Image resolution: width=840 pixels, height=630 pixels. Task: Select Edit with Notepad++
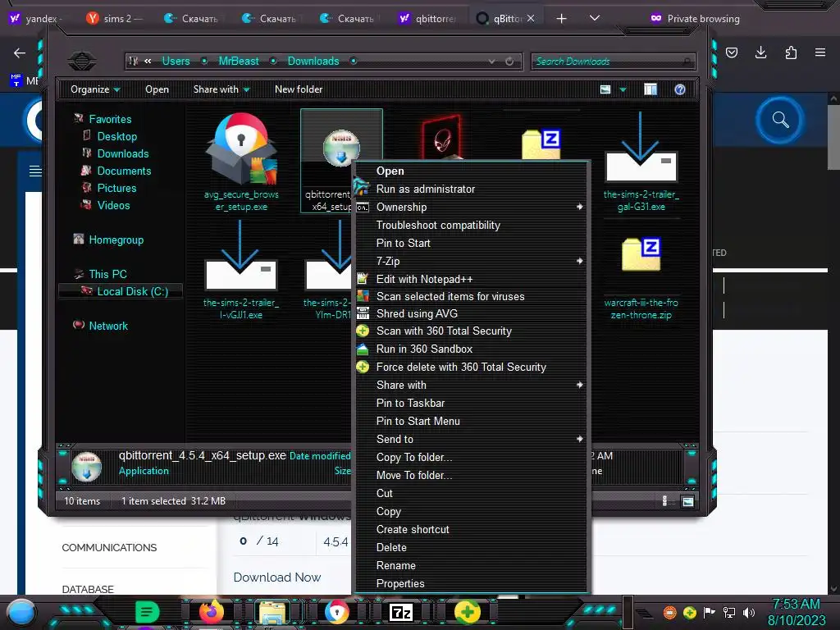(472, 279)
